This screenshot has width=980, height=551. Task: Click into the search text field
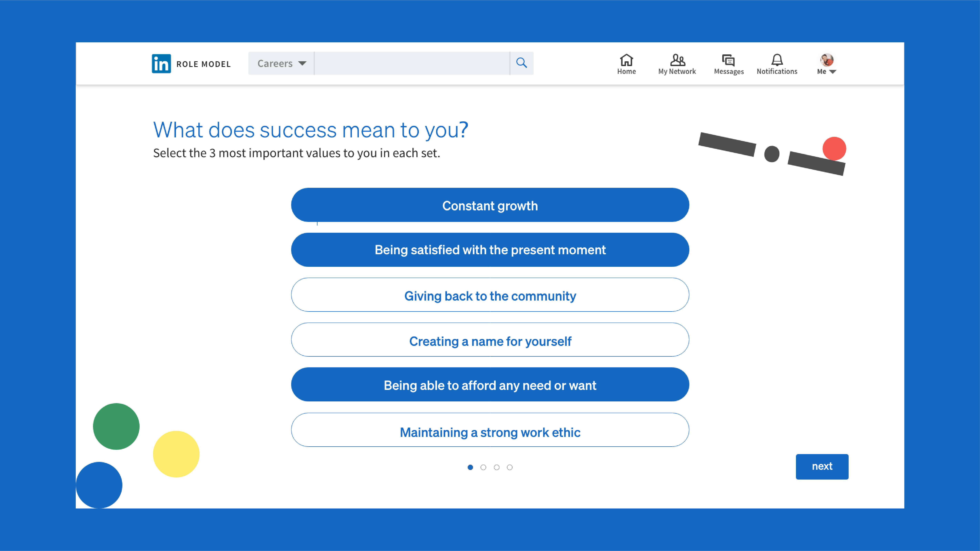412,63
